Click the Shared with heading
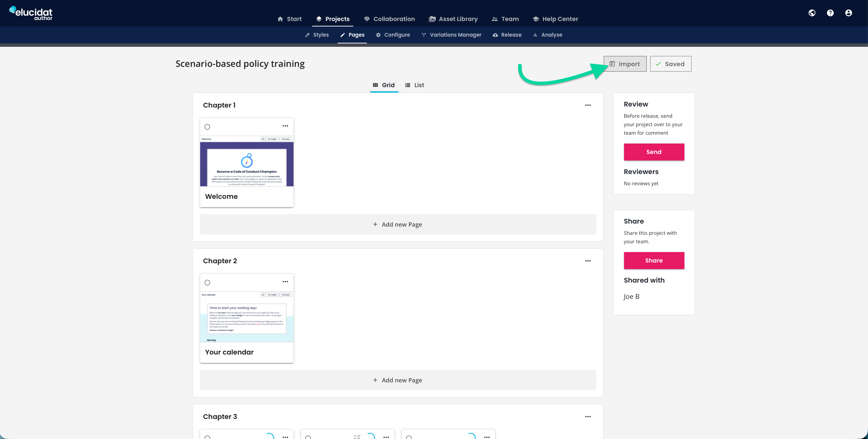The width and height of the screenshot is (868, 439). coord(644,280)
